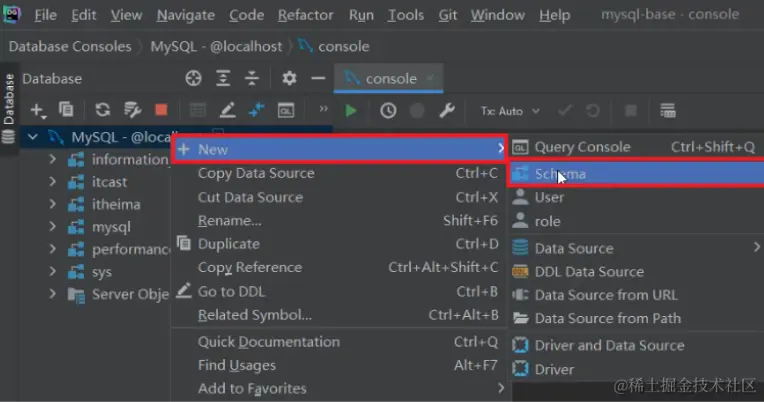
Task: Choose Go to DDL from context menu
Action: 340,291
